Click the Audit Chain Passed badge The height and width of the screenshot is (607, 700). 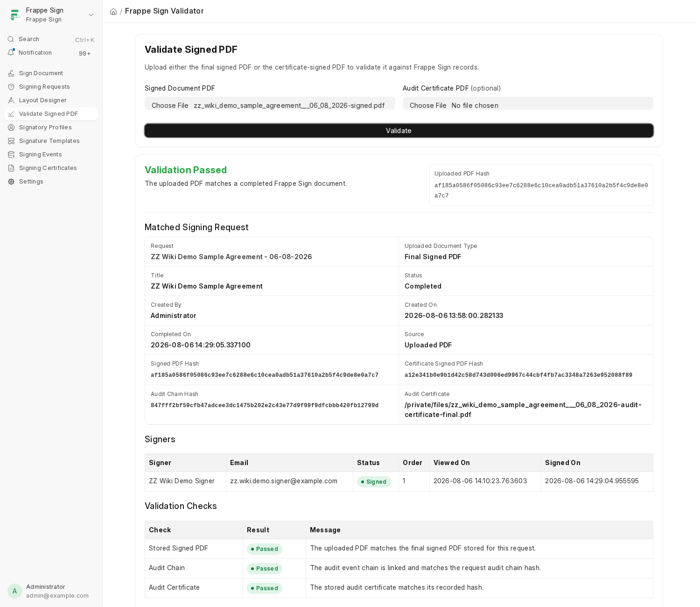pyautogui.click(x=265, y=569)
